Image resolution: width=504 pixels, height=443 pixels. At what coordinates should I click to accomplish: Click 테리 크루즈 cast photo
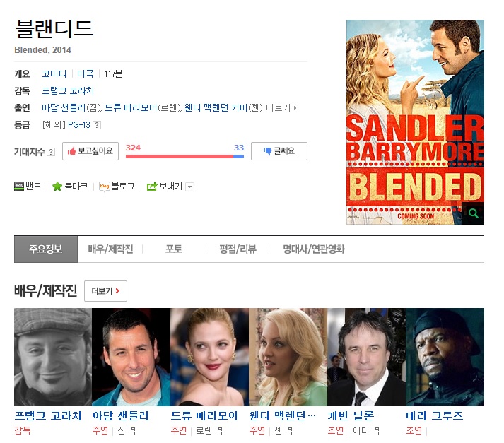point(445,357)
